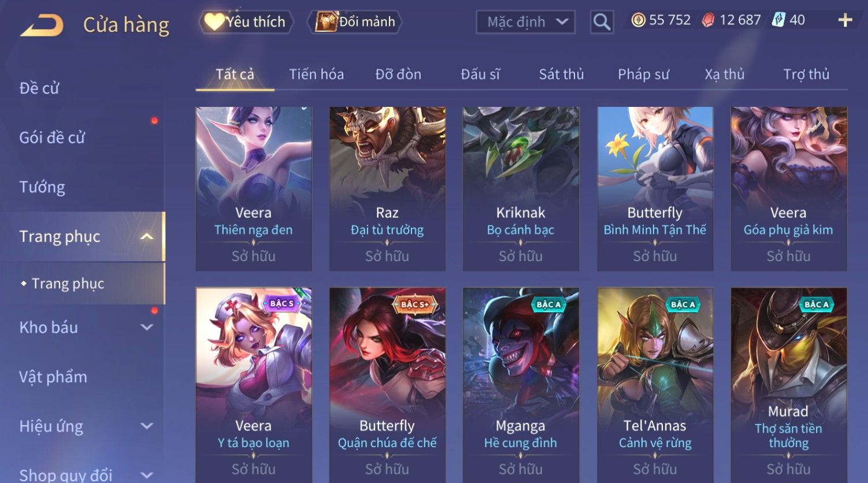The image size is (868, 483).
Task: Open the Mặc định sort dropdown
Action: (x=525, y=22)
